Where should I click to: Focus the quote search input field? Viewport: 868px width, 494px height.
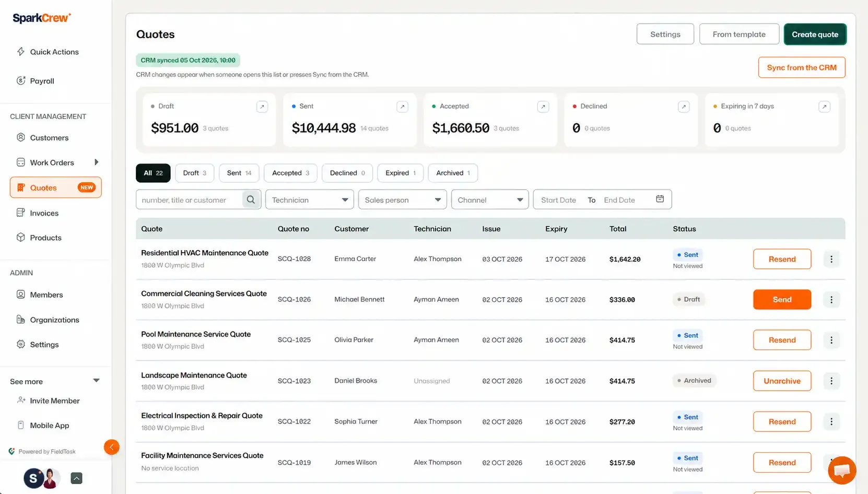[189, 199]
